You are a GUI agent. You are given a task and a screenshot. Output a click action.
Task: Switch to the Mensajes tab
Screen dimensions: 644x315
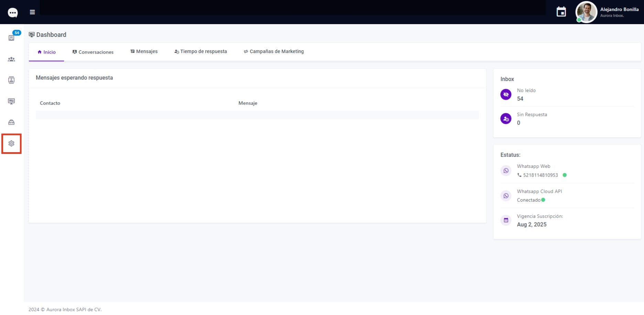pos(144,51)
